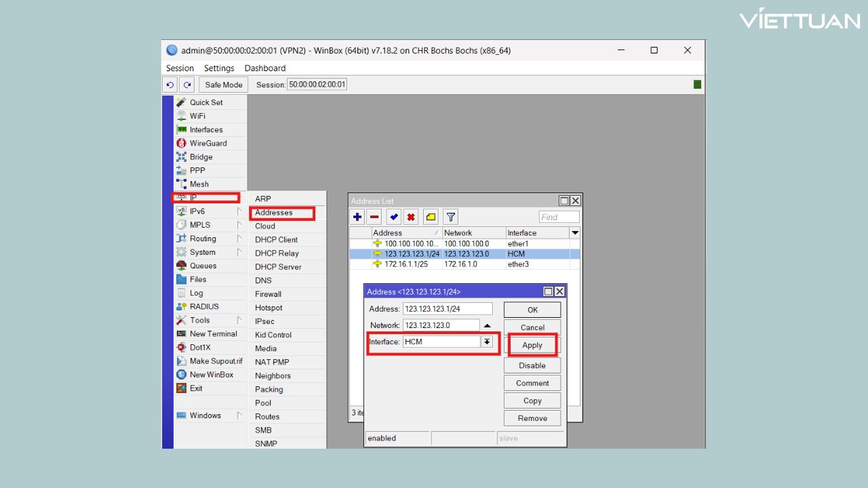The height and width of the screenshot is (488, 868).
Task: Click the Find search field
Action: (559, 217)
